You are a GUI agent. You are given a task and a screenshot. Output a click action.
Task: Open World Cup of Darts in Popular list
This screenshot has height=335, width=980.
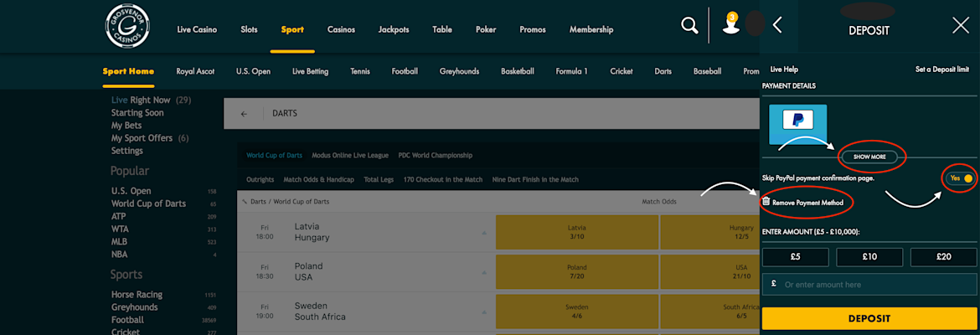(x=148, y=204)
